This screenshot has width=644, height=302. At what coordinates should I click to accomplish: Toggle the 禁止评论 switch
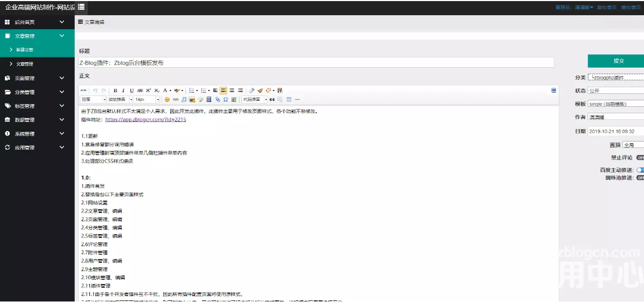[640, 158]
